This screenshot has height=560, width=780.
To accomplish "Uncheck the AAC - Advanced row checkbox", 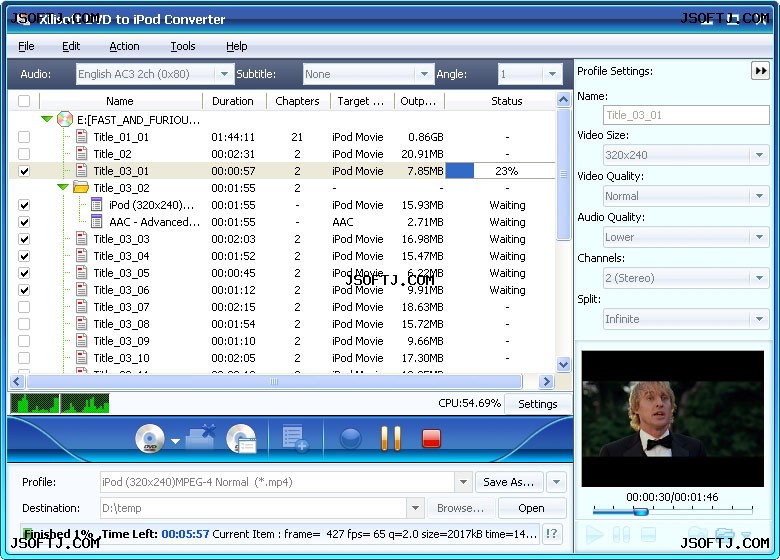I will pos(24,222).
